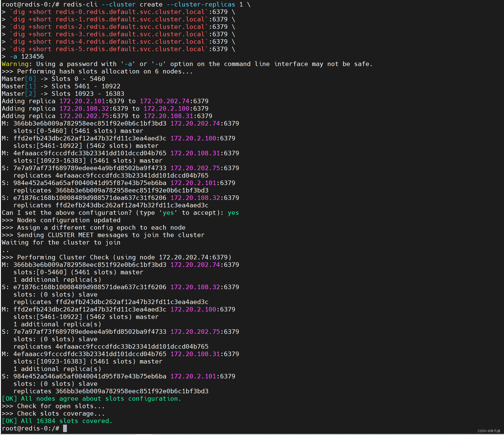The width and height of the screenshot is (504, 435).
Task: Click the block cursor after the last prompt
Action: pos(65,428)
